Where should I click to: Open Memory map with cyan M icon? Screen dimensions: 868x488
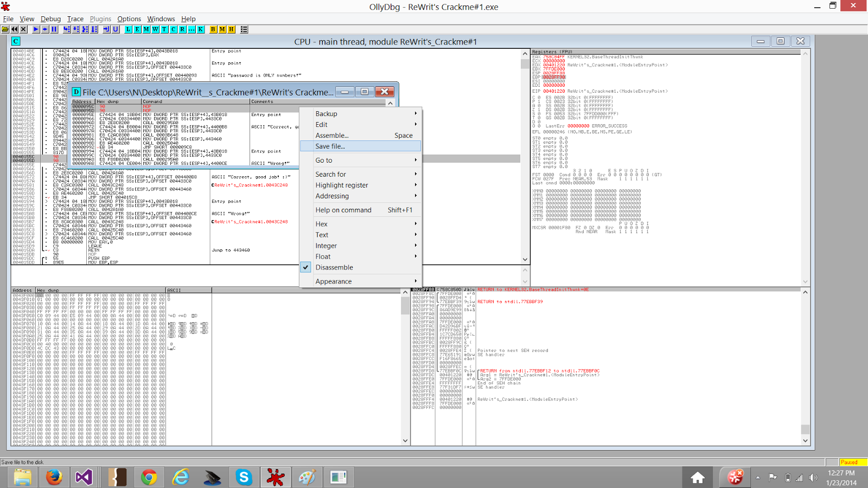click(x=146, y=29)
